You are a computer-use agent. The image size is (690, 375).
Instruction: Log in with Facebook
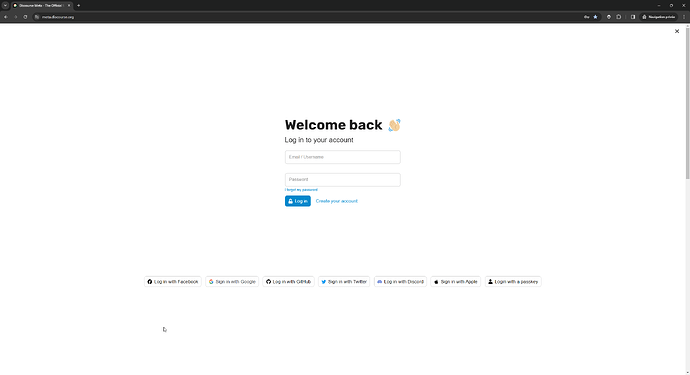pos(173,282)
